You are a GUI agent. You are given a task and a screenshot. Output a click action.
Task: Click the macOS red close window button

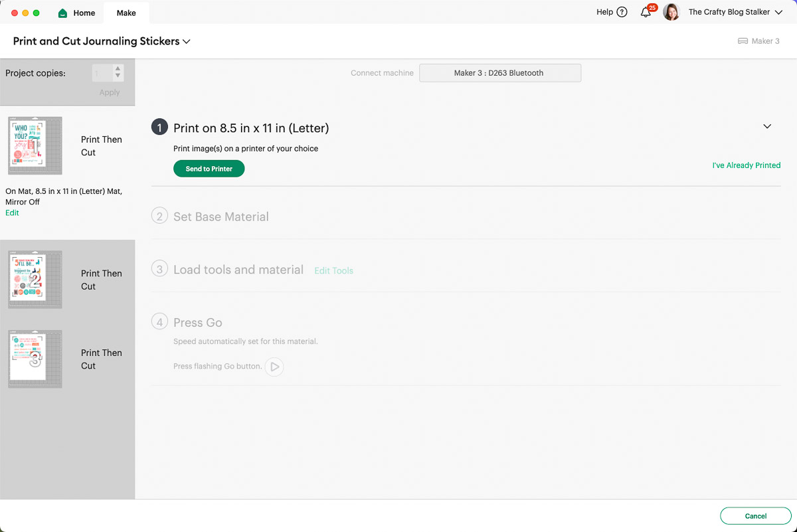tap(15, 13)
